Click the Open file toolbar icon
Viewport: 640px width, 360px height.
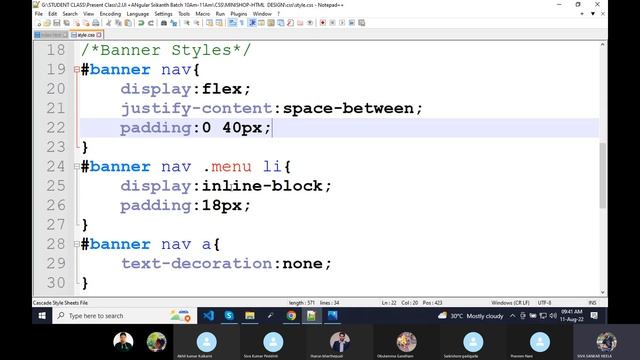coord(47,23)
